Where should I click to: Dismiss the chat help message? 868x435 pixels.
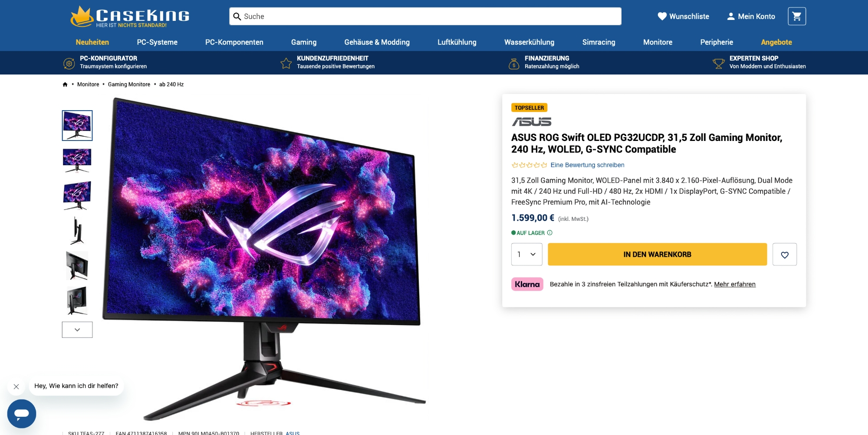tap(16, 386)
